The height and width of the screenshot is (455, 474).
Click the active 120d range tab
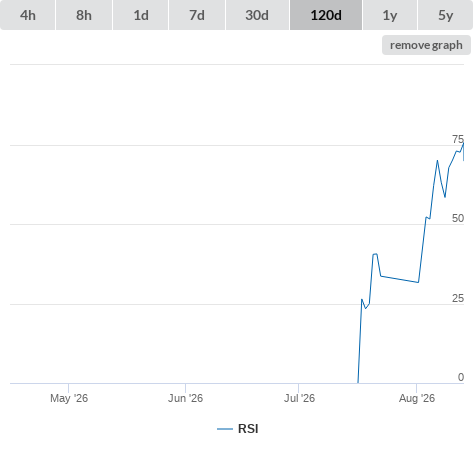[326, 15]
